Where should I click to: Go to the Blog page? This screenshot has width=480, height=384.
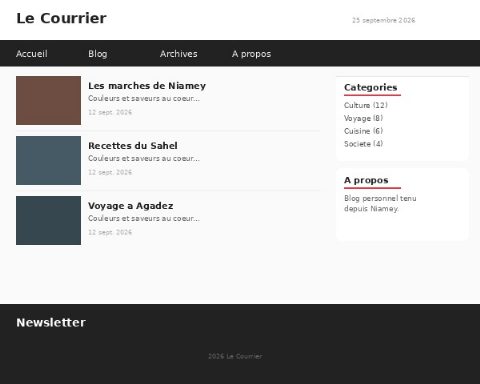[x=98, y=54]
